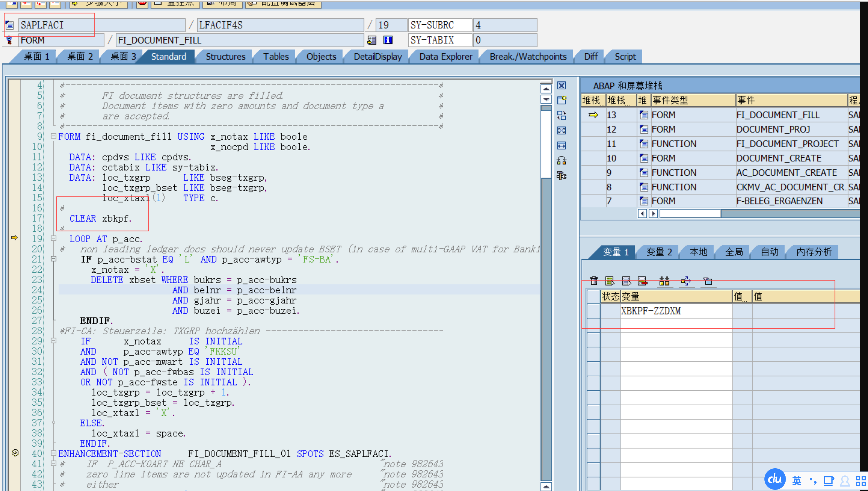
Task: Click the SY-SUBRC field
Action: point(440,25)
